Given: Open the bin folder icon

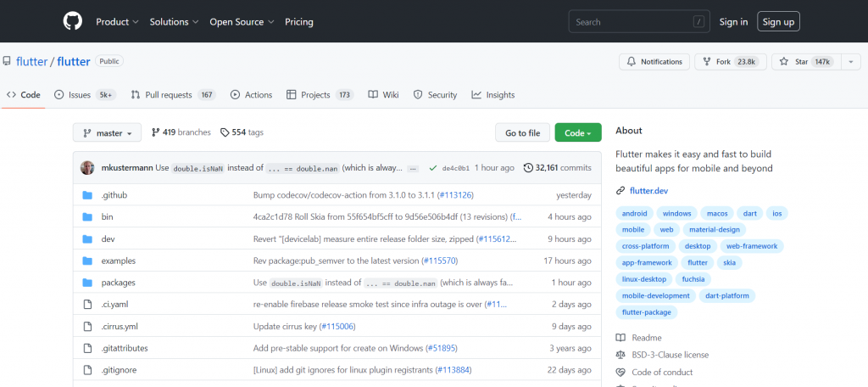Looking at the screenshot, I should (87, 216).
